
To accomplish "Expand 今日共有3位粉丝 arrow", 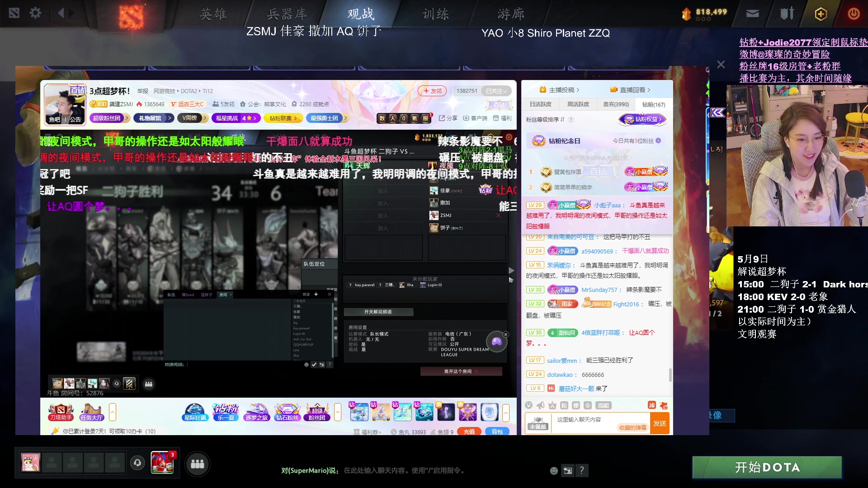I will click(658, 141).
